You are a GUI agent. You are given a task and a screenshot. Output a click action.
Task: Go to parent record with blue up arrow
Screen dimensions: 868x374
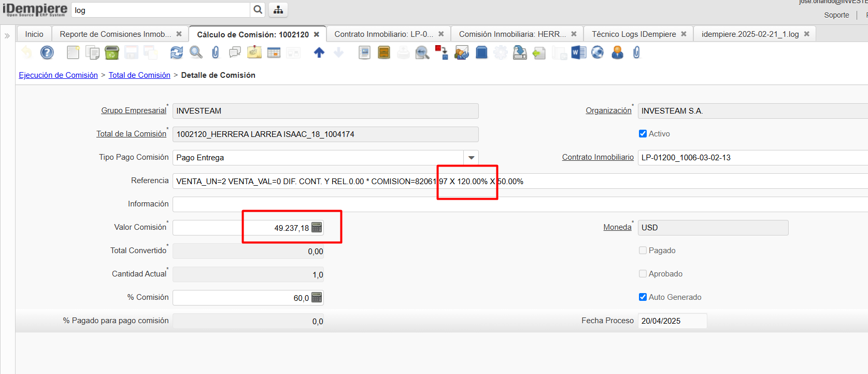(x=319, y=52)
